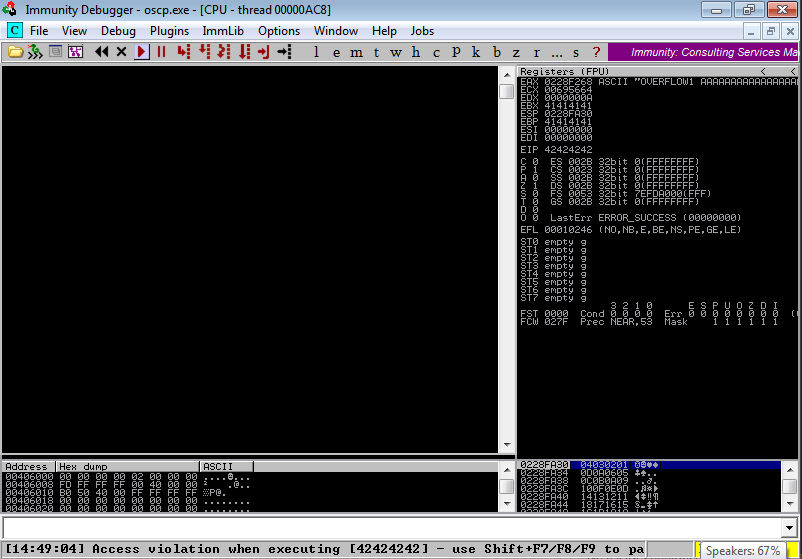The height and width of the screenshot is (559, 802).
Task: Pause execution with the red pause icon
Action: pos(162,52)
